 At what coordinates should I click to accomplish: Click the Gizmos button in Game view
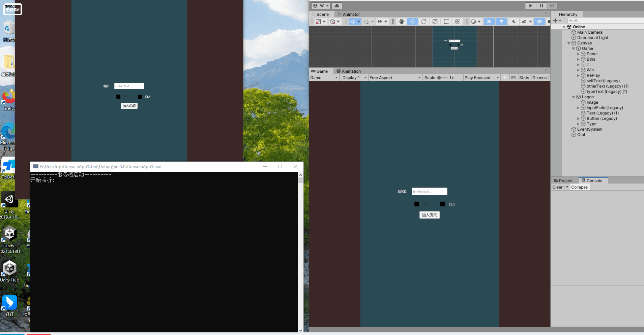[x=539, y=78]
